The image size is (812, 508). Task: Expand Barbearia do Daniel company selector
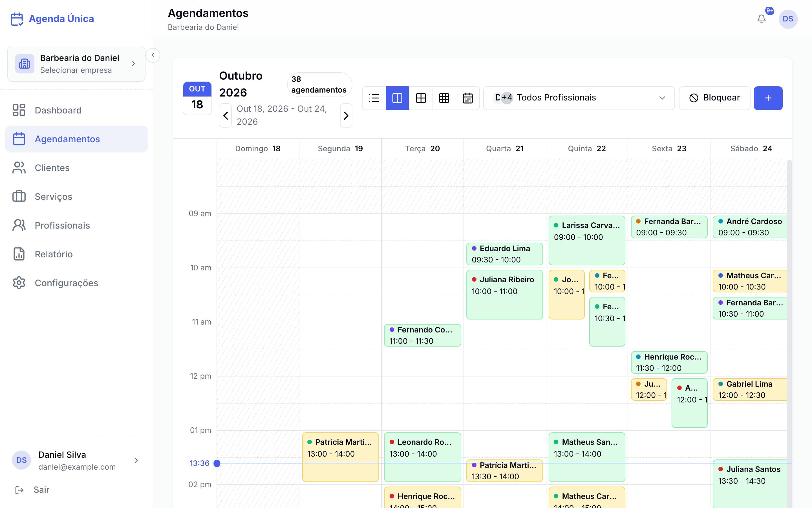click(76, 64)
